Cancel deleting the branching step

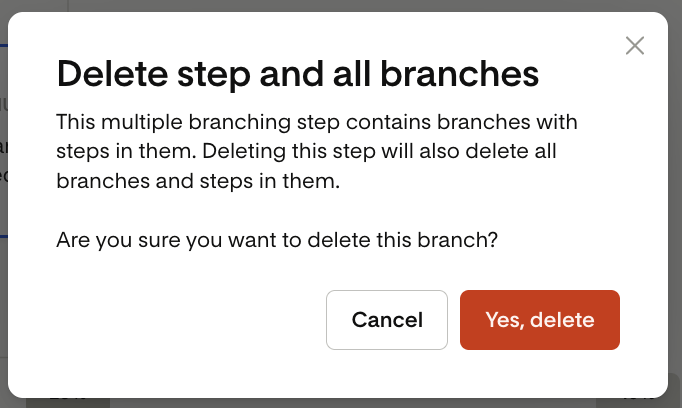[387, 320]
